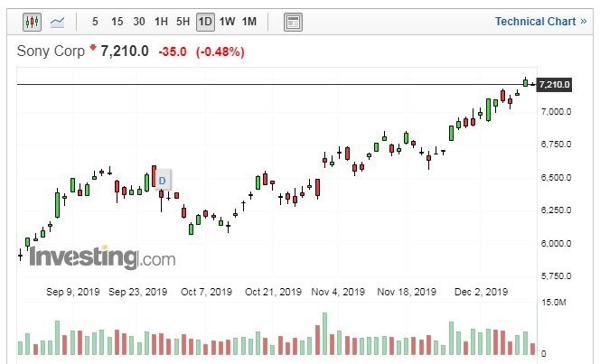Screen dimensions: 600x364
Task: Select the 15 minute interval
Action: (117, 22)
